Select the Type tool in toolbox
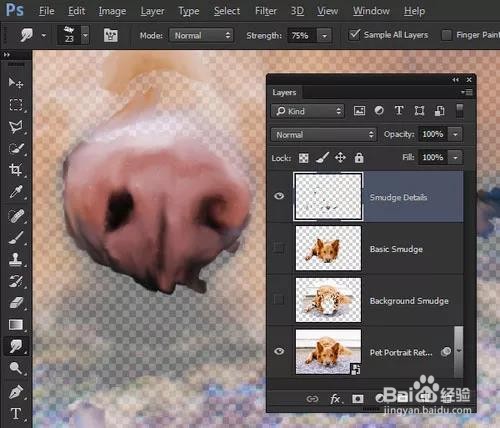Screen dimensions: 500x428 pos(16,414)
